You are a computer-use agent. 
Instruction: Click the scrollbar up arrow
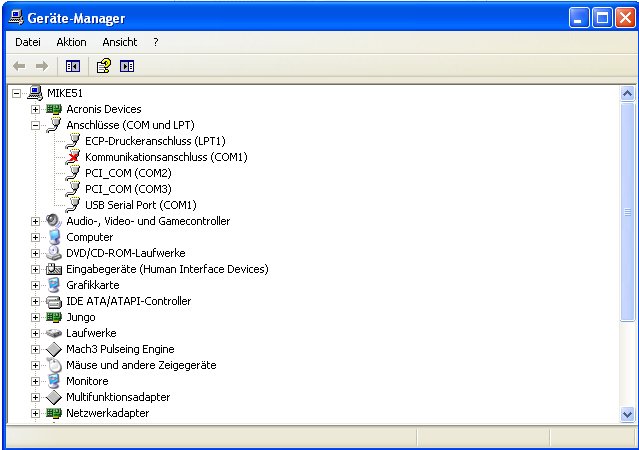(x=627, y=94)
